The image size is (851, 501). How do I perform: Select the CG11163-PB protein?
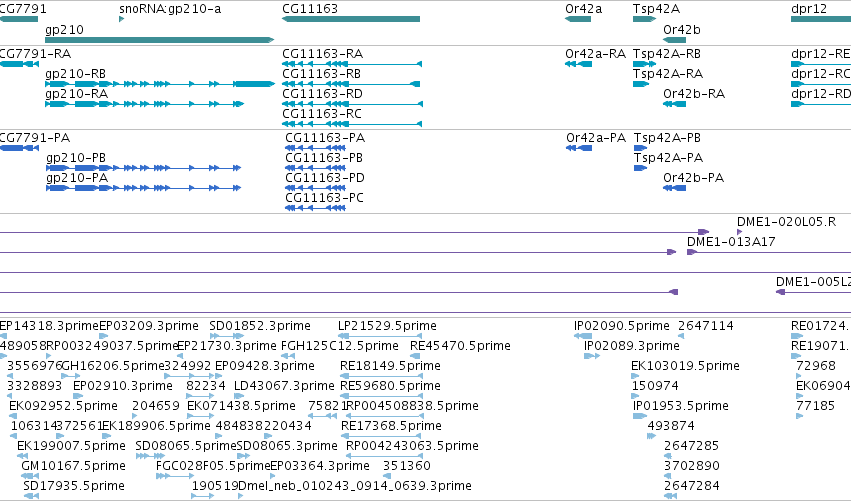click(315, 168)
